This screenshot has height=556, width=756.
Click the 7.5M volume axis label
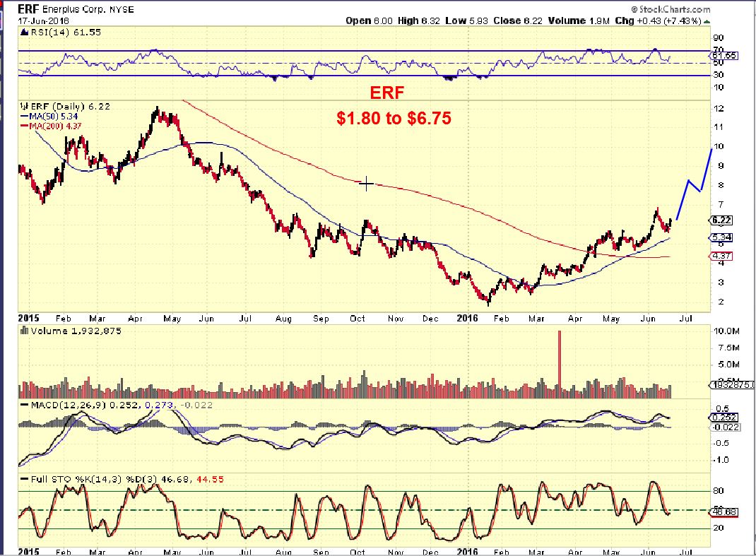pyautogui.click(x=728, y=348)
